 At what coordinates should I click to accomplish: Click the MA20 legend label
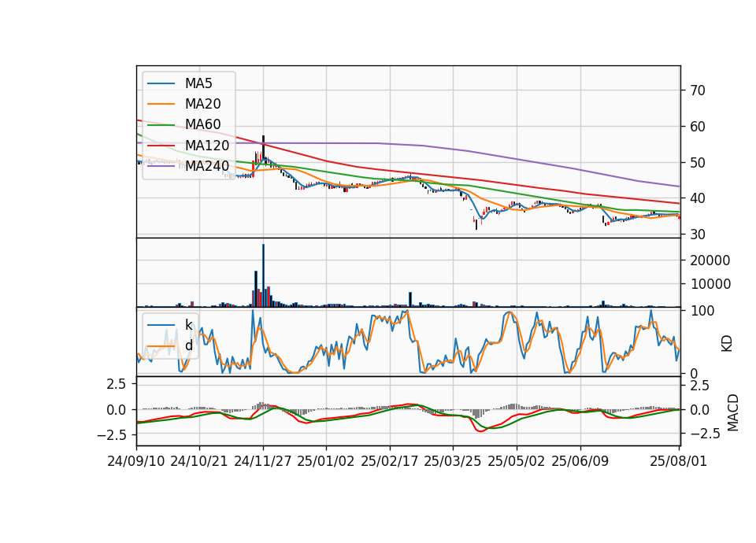click(x=202, y=104)
